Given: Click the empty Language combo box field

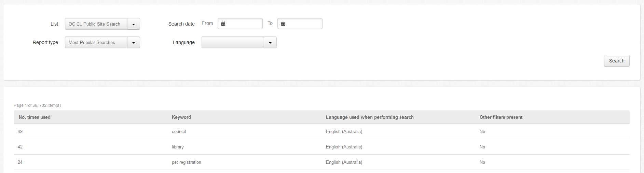Looking at the screenshot, I should point(233,43).
